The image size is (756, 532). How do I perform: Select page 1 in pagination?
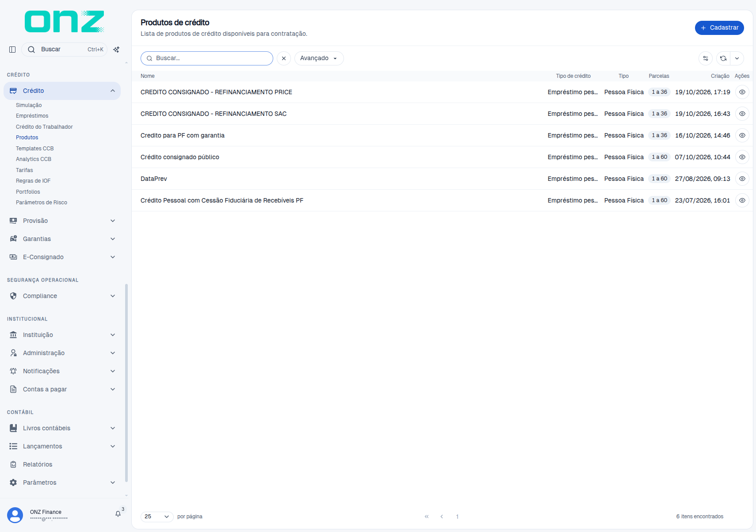(x=457, y=517)
